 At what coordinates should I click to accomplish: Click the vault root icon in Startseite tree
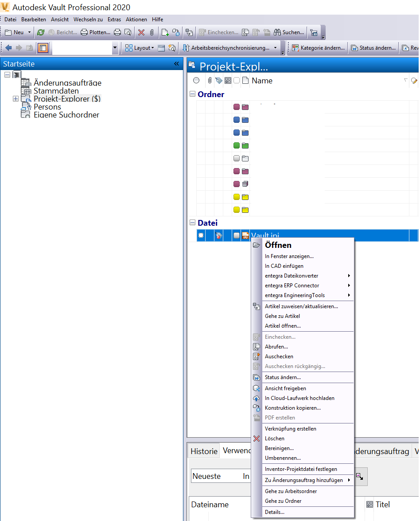click(x=17, y=74)
